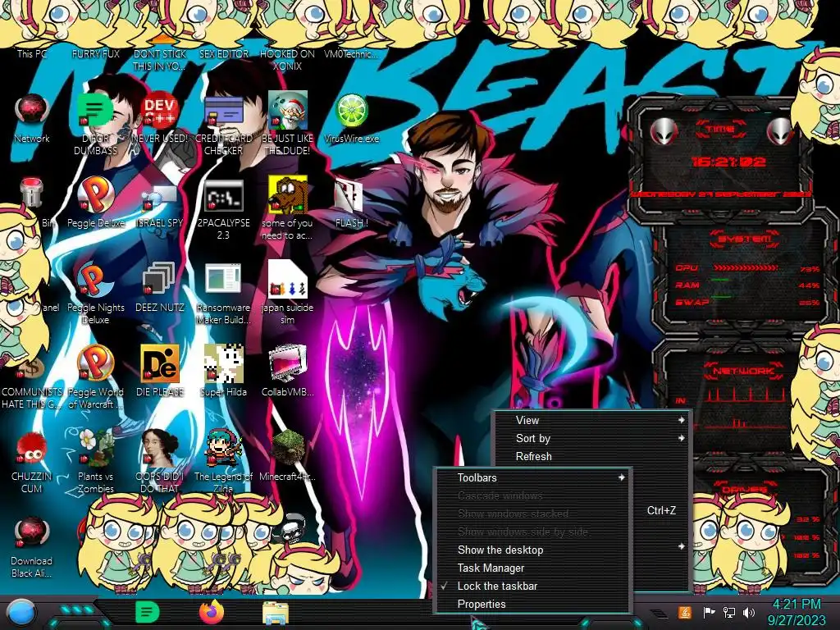The height and width of the screenshot is (630, 840).
Task: Click the CPU usage bar in SYSTEM gadget
Action: coord(745,267)
